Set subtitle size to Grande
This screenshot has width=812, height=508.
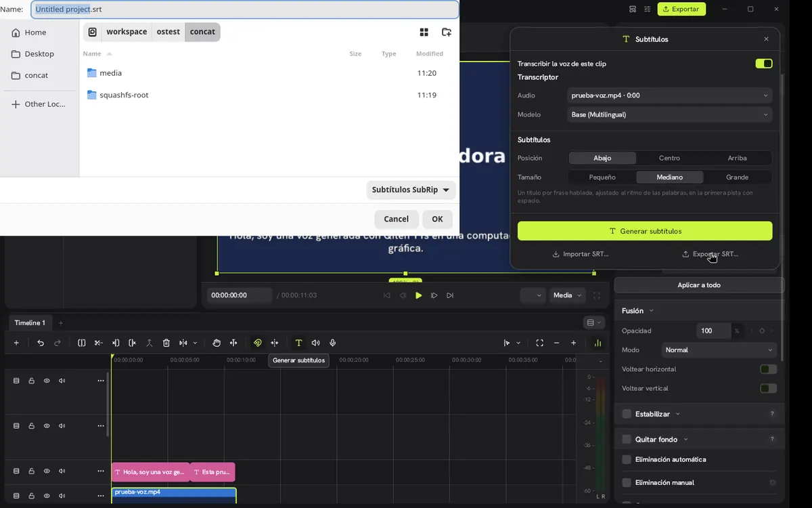pyautogui.click(x=737, y=177)
